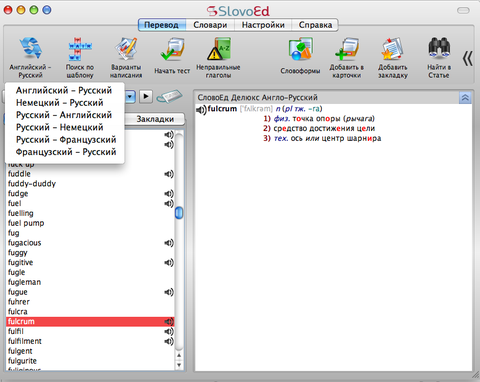The image size is (480, 382).
Task: Open the Английский - Русский direction icon
Action: (x=30, y=48)
